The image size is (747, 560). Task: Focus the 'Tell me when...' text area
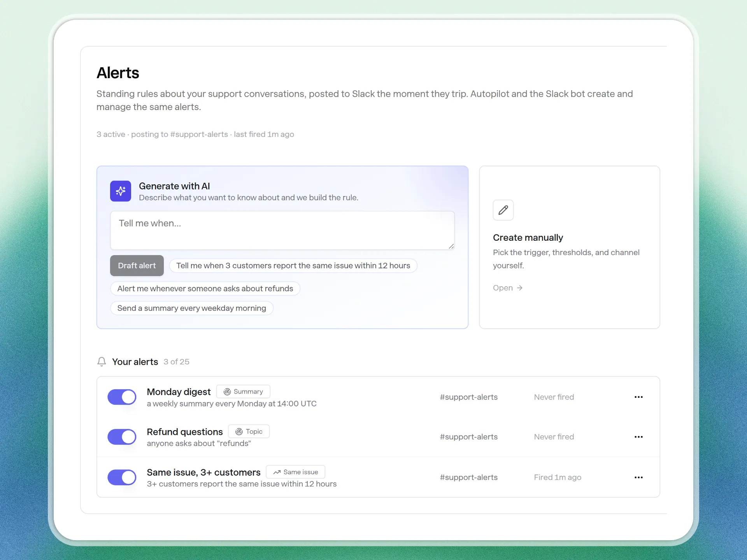(282, 230)
